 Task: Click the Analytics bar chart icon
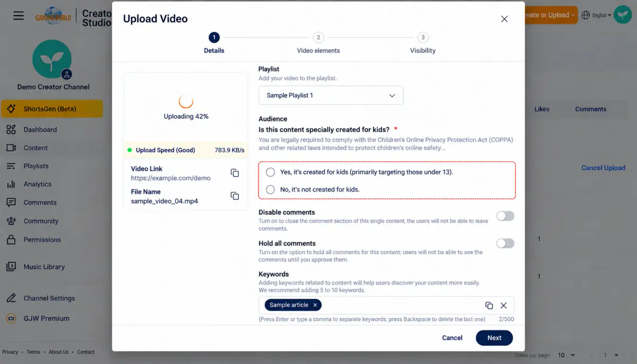(x=11, y=184)
